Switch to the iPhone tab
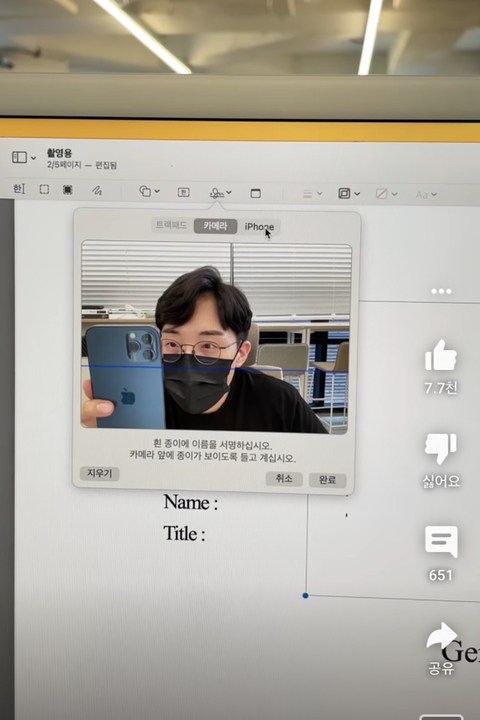This screenshot has height=720, width=480. pos(259,226)
